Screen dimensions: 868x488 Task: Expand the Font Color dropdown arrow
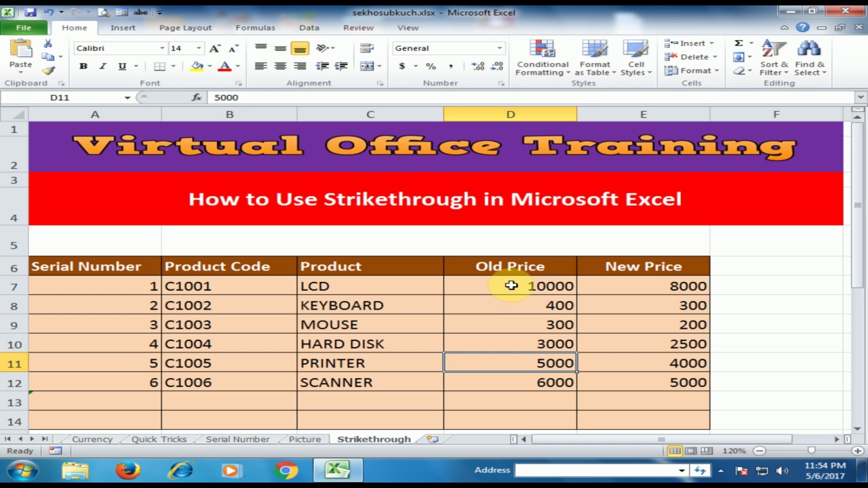[x=237, y=66]
